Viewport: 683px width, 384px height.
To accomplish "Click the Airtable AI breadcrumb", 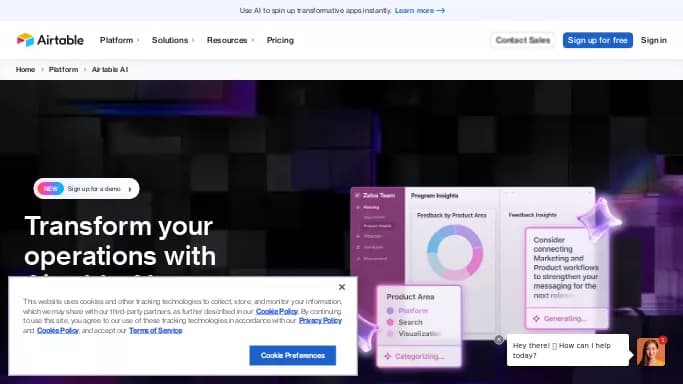I will (110, 69).
